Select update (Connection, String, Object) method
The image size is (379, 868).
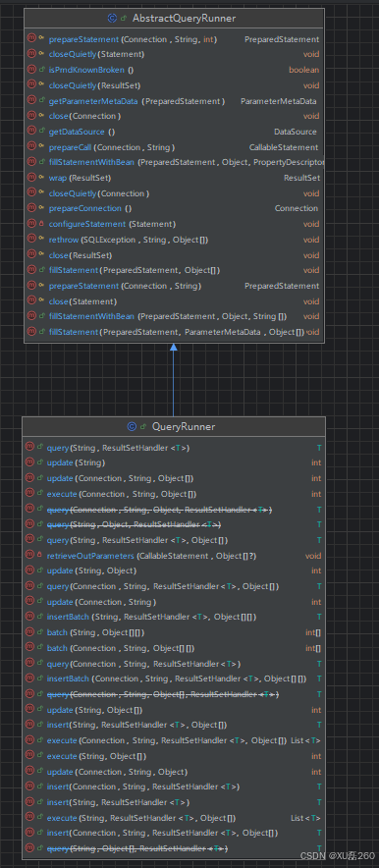[117, 772]
